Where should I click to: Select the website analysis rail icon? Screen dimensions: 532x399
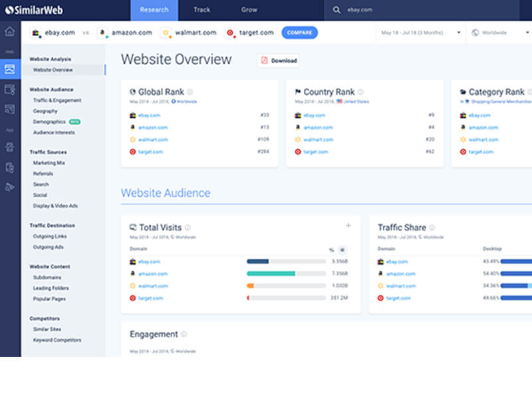(x=10, y=69)
